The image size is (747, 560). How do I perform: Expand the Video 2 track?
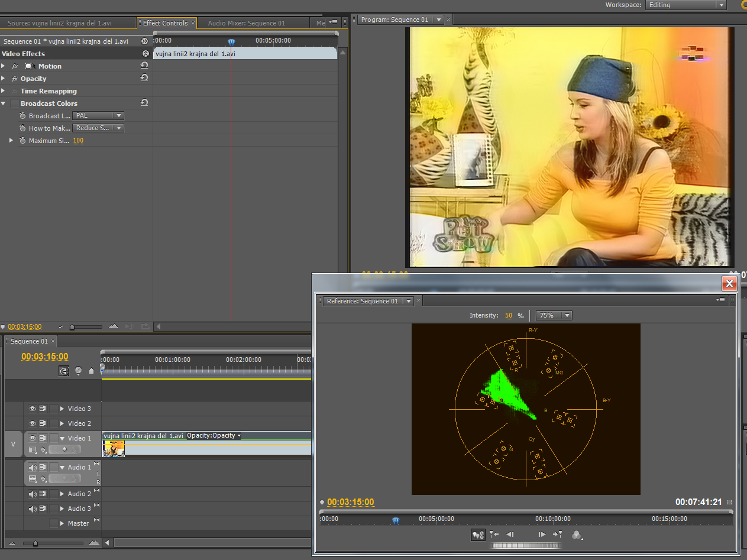click(x=62, y=423)
